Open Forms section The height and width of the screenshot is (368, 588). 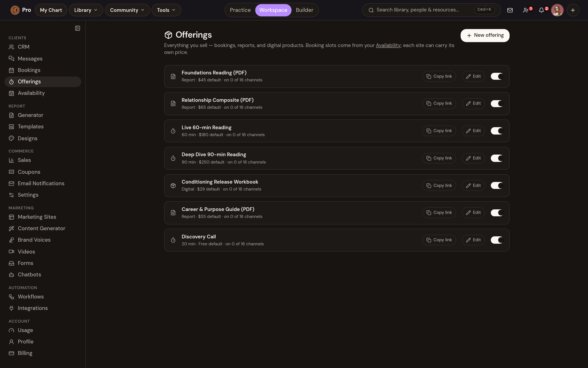click(x=43, y=263)
